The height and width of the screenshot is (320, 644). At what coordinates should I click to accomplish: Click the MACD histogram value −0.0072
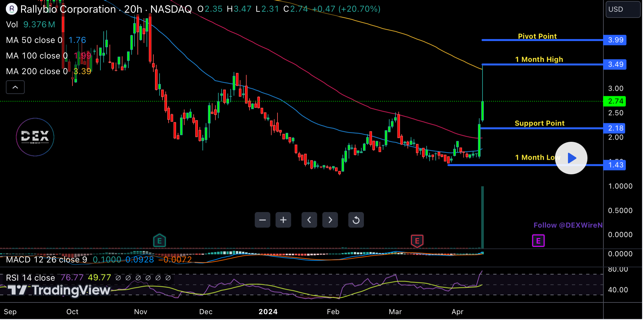pyautogui.click(x=175, y=260)
